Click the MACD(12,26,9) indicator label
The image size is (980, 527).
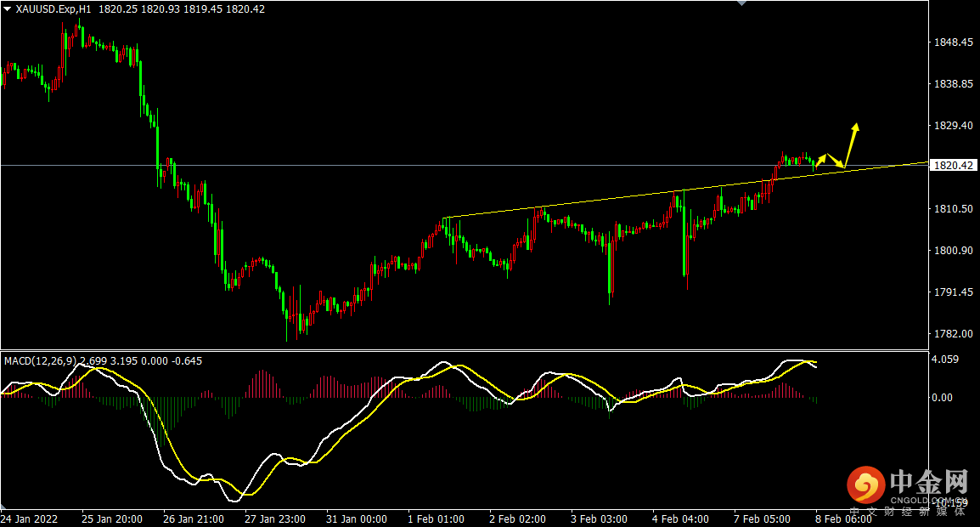point(42,361)
